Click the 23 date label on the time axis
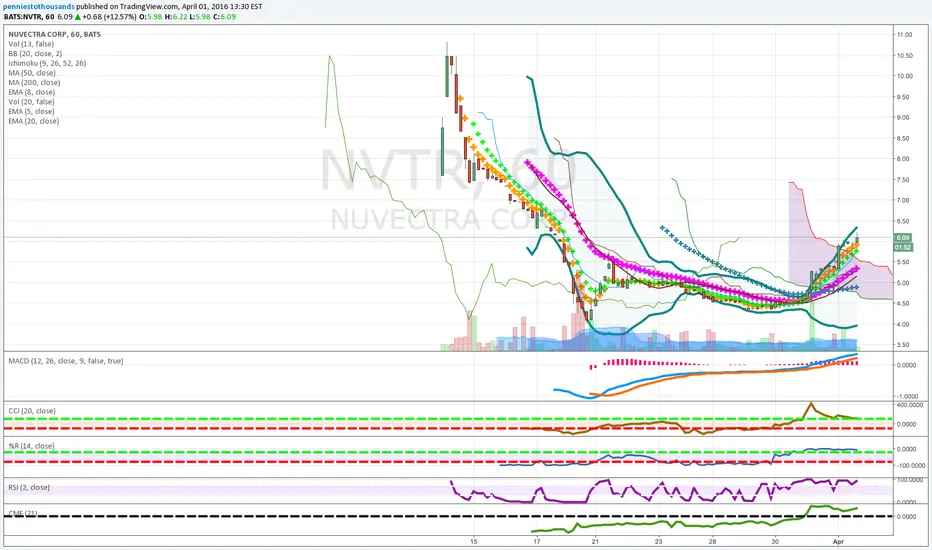The height and width of the screenshot is (550, 932). (659, 542)
